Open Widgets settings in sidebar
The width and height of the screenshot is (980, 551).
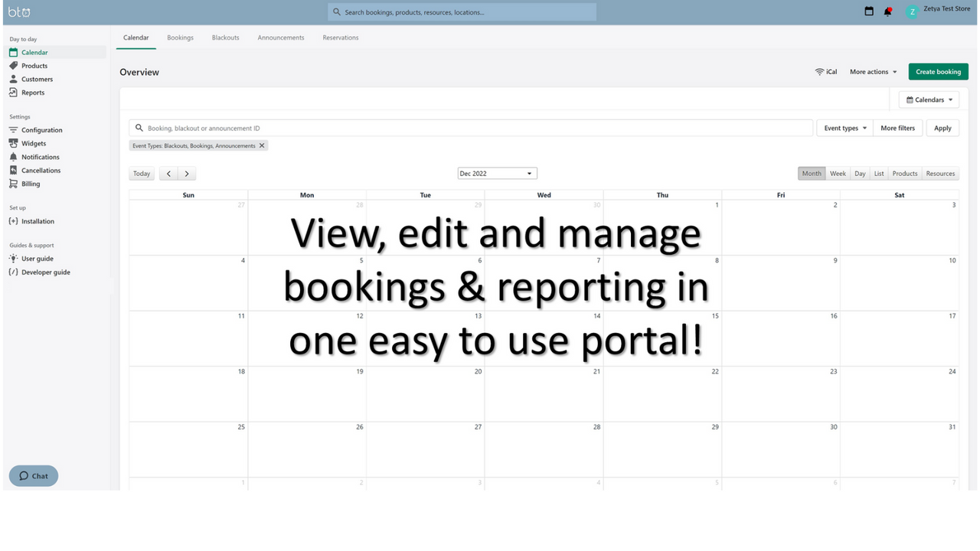coord(34,144)
